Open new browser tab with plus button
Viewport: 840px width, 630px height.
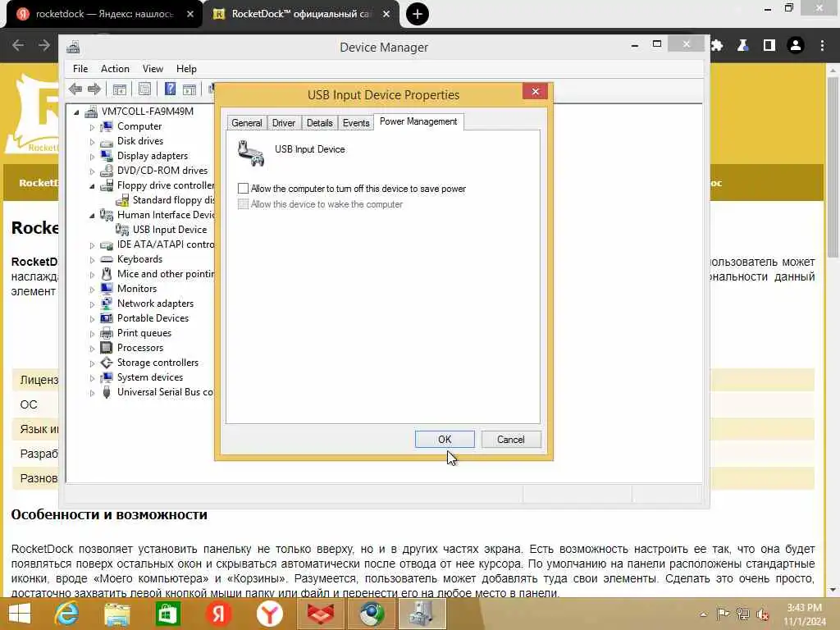[x=418, y=14]
